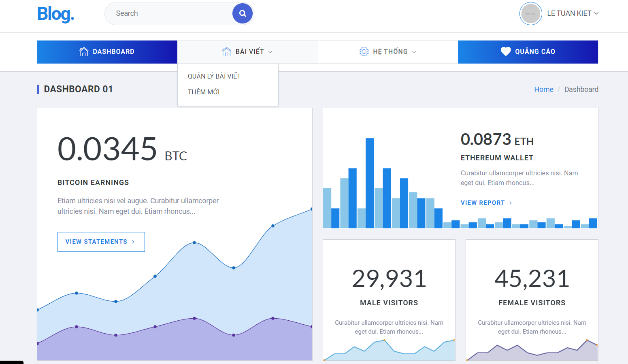
Task: Expand the HỆ THỐNG dropdown chevron
Action: pyautogui.click(x=414, y=52)
